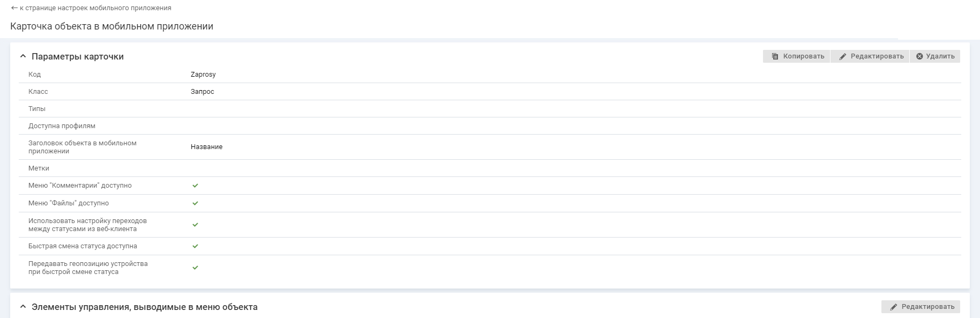This screenshot has width=980, height=318.
Task: Click pencil icon in Элементы управления section
Action: point(894,307)
